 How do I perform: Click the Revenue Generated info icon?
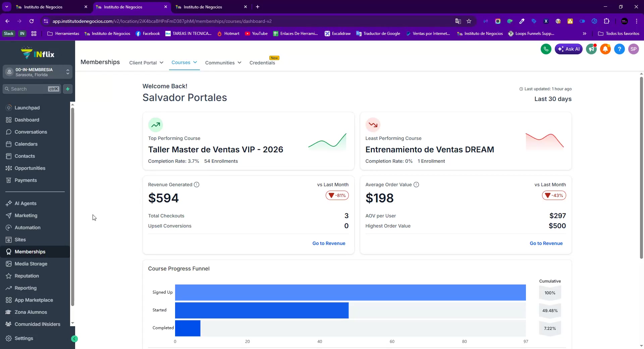[197, 185]
